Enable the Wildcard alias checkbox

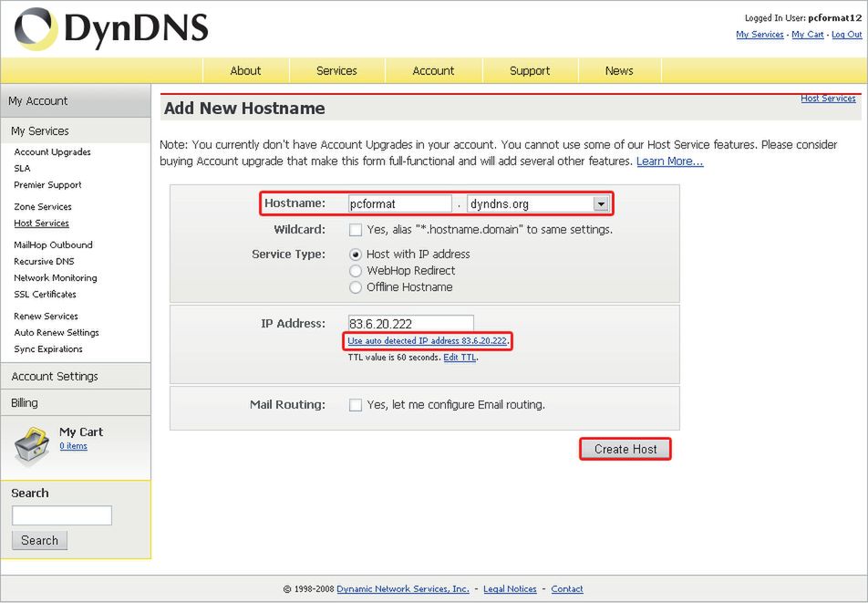[356, 230]
